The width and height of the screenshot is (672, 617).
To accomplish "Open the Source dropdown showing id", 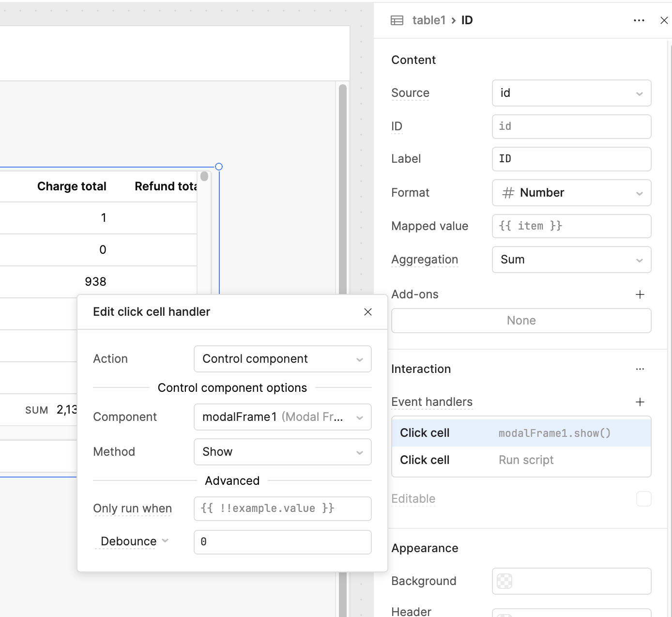I will pyautogui.click(x=571, y=93).
